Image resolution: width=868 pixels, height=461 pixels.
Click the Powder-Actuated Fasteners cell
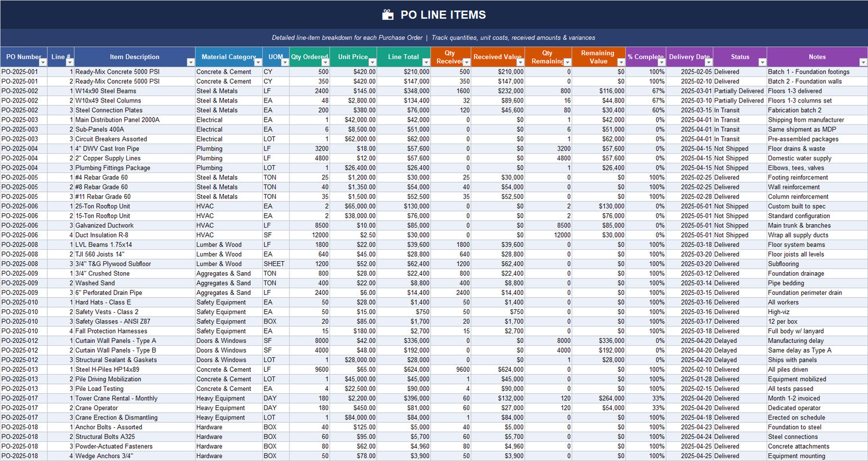[x=135, y=447]
